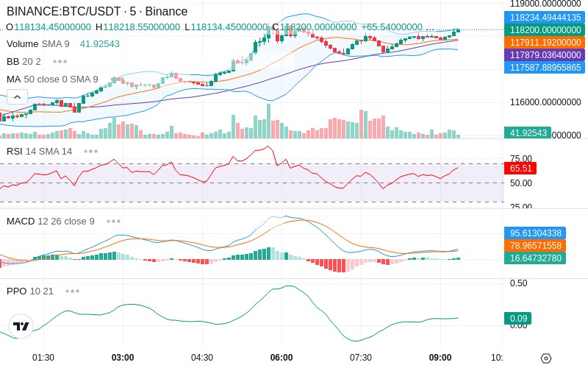
Task: Select the RSI 14 SMA 14 label
Action: pyautogui.click(x=40, y=152)
